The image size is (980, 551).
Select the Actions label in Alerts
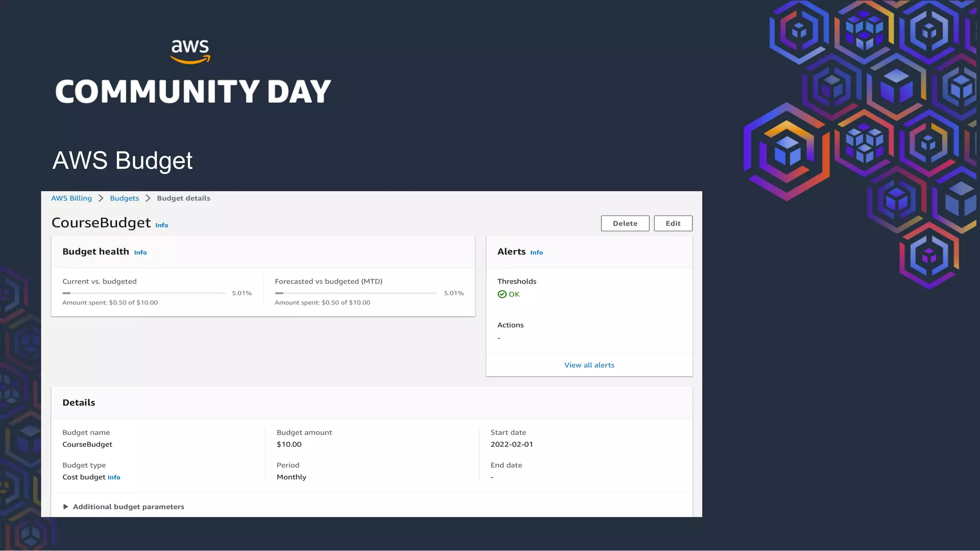point(510,325)
